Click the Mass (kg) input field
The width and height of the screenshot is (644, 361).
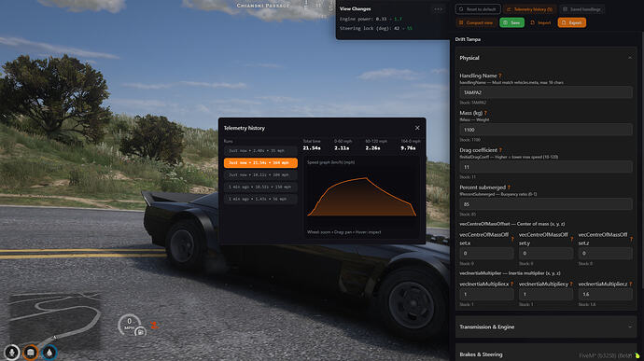[546, 130]
